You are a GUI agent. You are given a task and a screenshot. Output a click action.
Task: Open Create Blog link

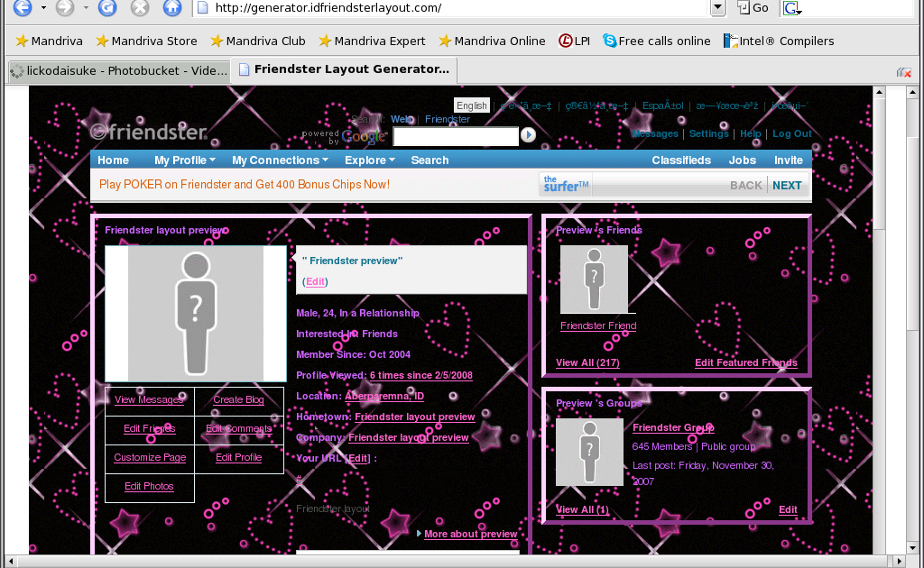pos(238,399)
